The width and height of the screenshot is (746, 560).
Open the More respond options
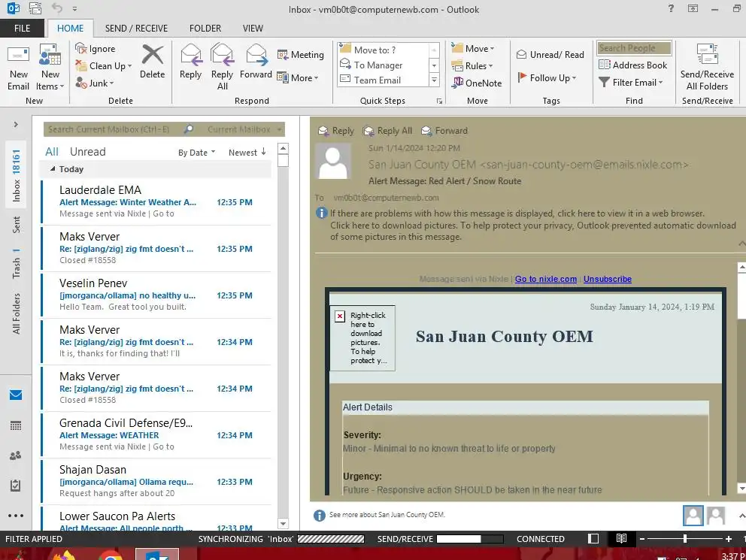click(298, 77)
